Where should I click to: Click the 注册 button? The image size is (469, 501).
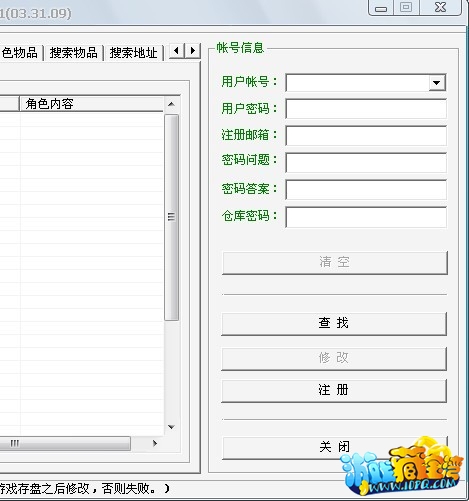[334, 390]
